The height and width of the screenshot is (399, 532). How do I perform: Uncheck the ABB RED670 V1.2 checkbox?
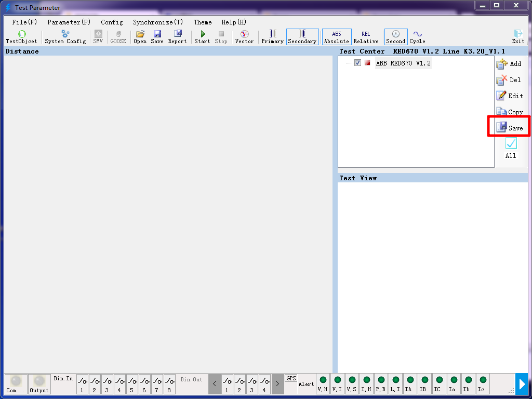click(357, 63)
